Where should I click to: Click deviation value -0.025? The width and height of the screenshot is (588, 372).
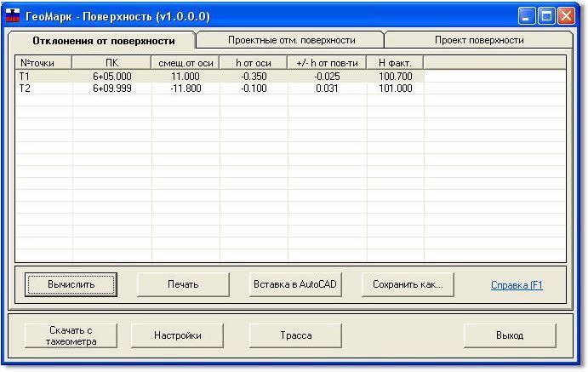(x=327, y=77)
